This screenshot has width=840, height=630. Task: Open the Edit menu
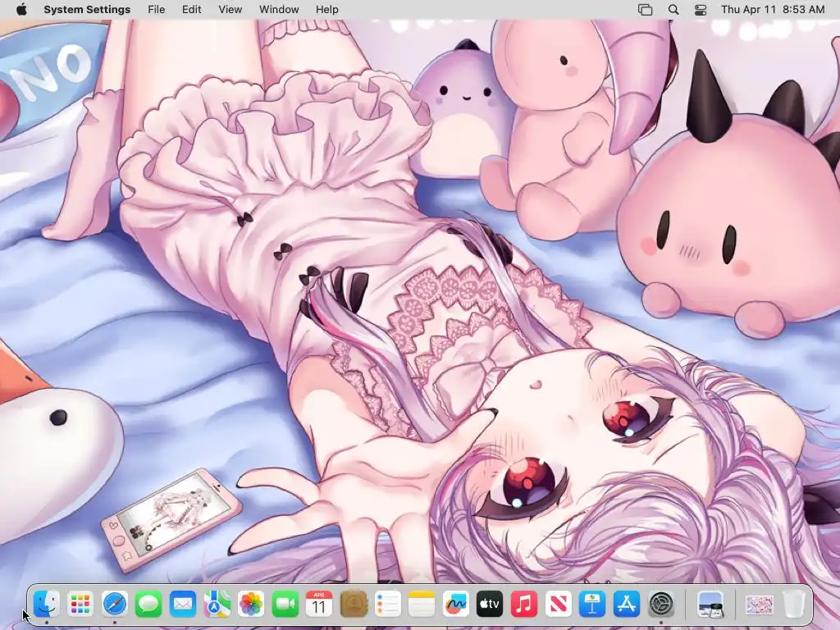tap(191, 10)
